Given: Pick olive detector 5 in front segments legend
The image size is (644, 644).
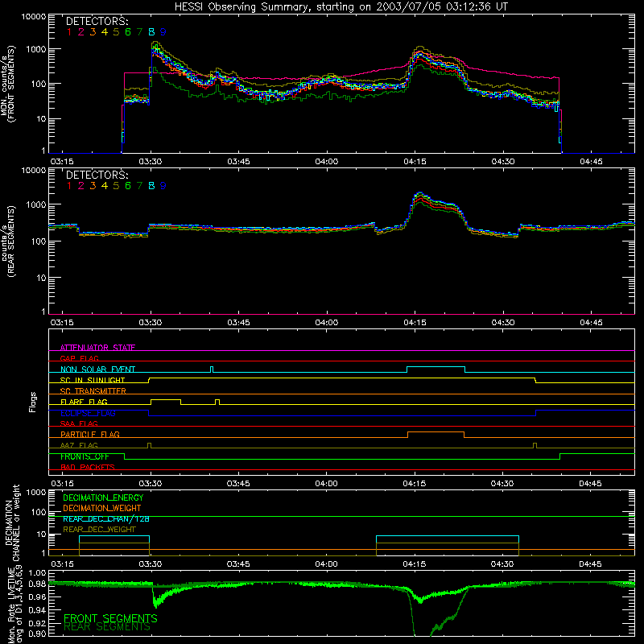Looking at the screenshot, I should tap(116, 32).
